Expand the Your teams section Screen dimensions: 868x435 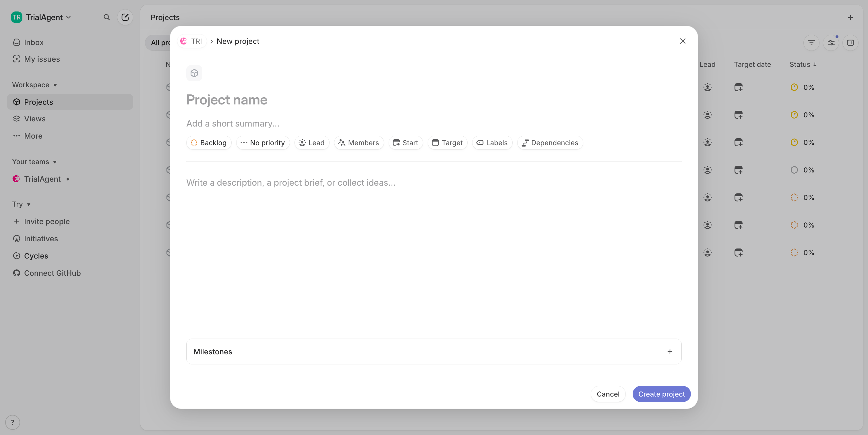34,161
